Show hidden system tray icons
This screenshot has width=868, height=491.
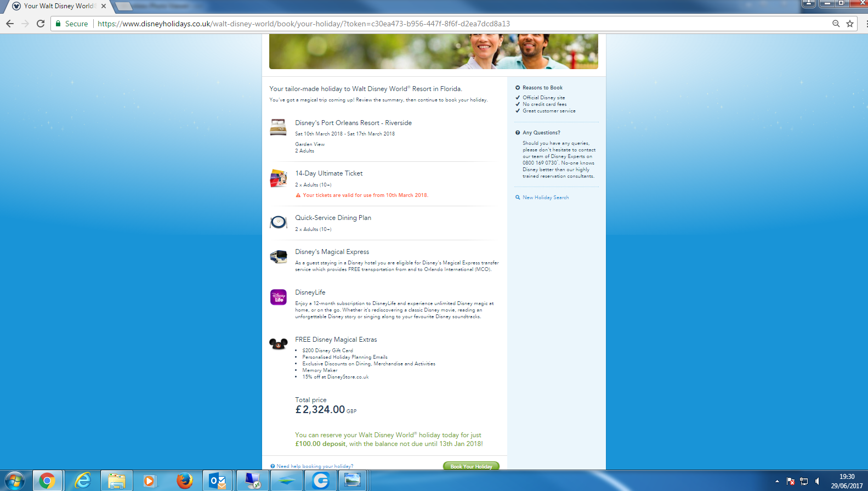click(x=777, y=481)
